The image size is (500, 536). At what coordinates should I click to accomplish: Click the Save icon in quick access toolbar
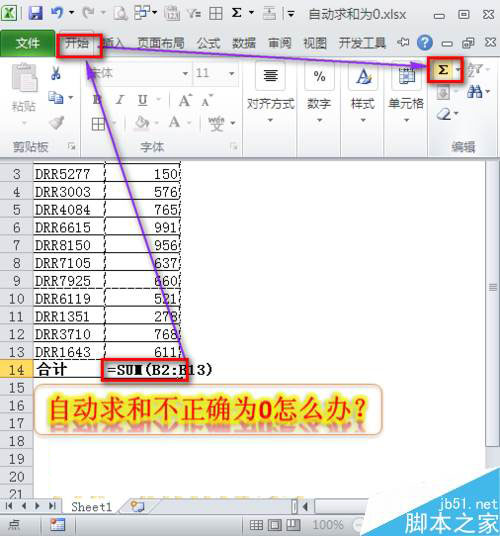(x=36, y=14)
